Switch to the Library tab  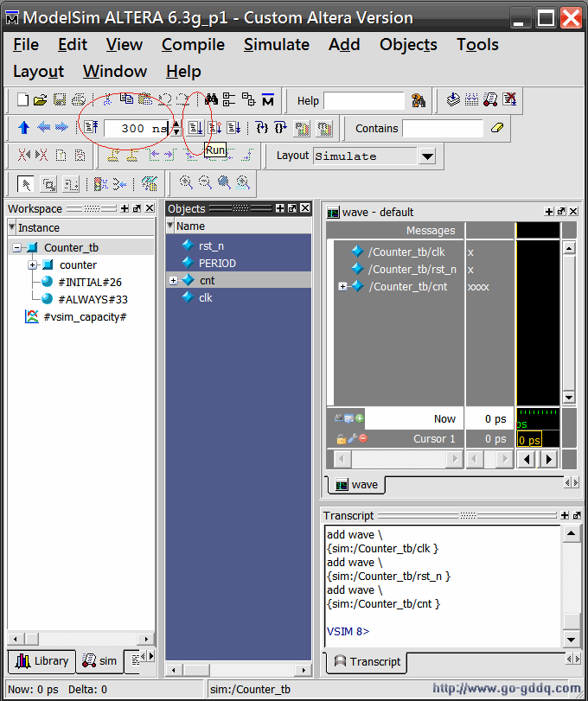tap(42, 661)
